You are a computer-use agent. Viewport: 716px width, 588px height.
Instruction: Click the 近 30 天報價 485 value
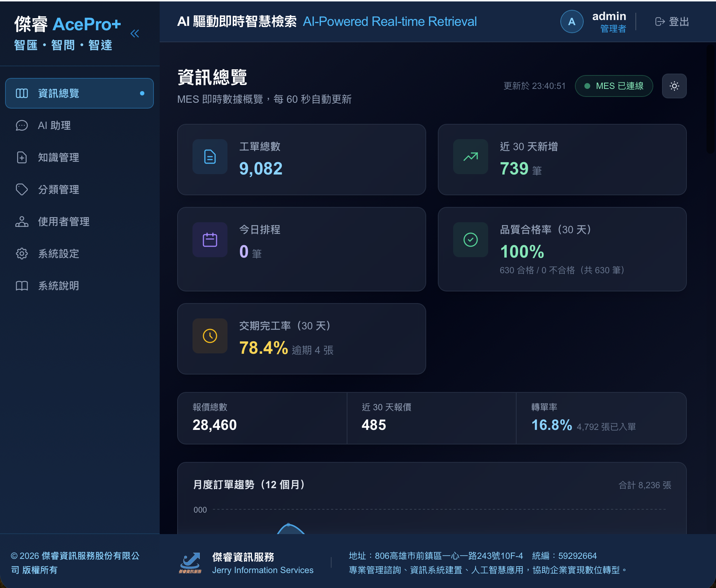pos(374,425)
